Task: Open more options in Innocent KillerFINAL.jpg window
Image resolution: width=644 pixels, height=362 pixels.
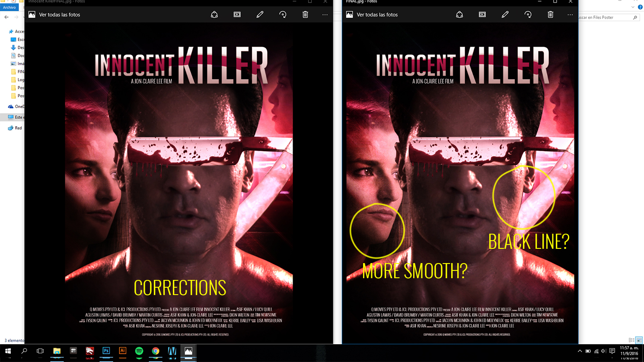Action: [325, 15]
